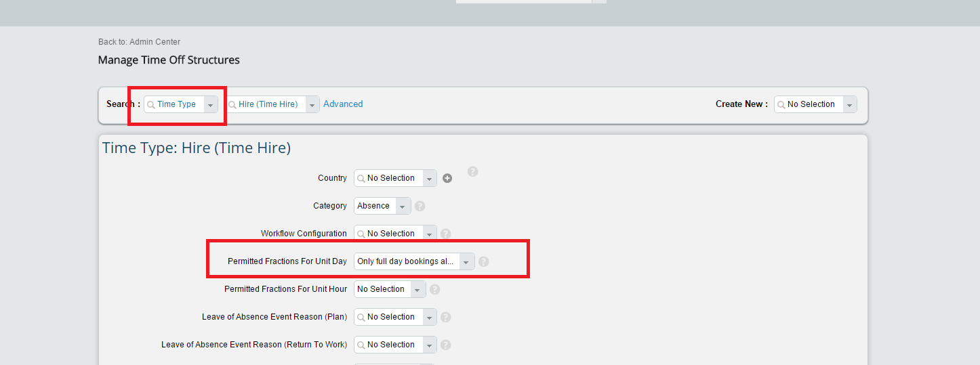This screenshot has width=980, height=365.
Task: Click the plus icon beside Country
Action: (x=447, y=178)
